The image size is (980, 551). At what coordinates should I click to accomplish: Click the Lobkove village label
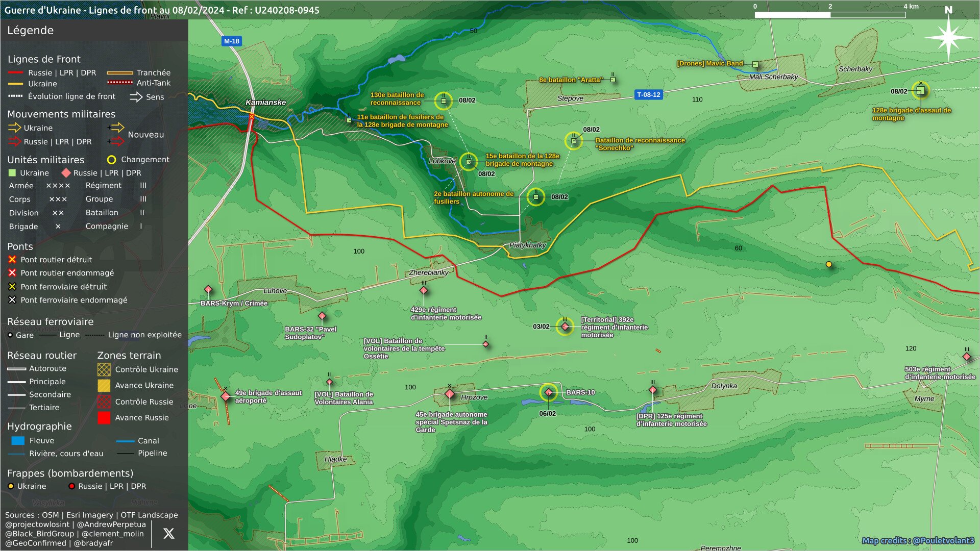click(x=442, y=161)
